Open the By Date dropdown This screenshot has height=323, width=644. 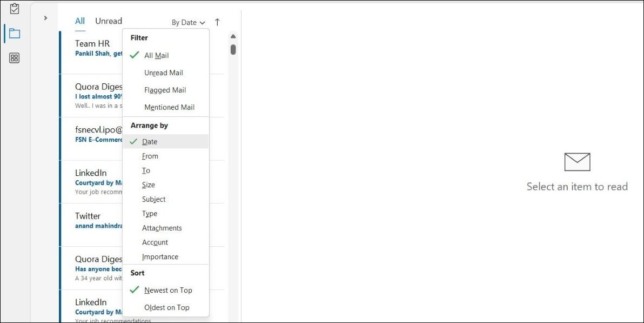tap(187, 22)
